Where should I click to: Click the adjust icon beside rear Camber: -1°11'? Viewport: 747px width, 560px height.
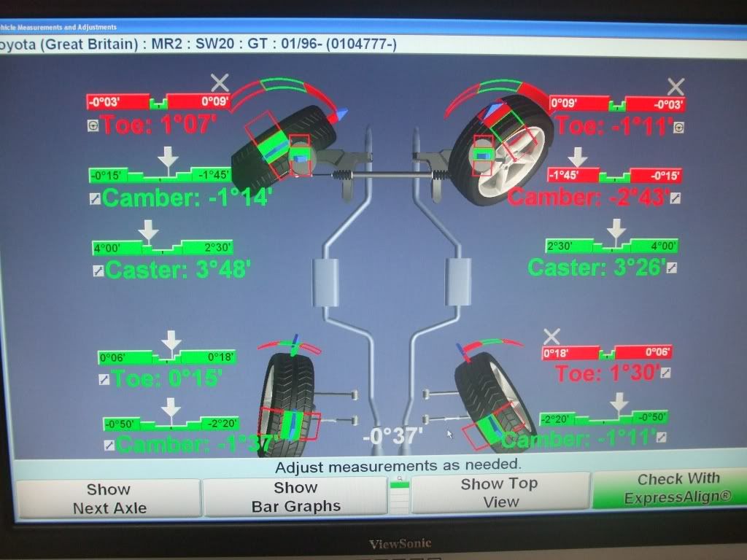pos(661,437)
